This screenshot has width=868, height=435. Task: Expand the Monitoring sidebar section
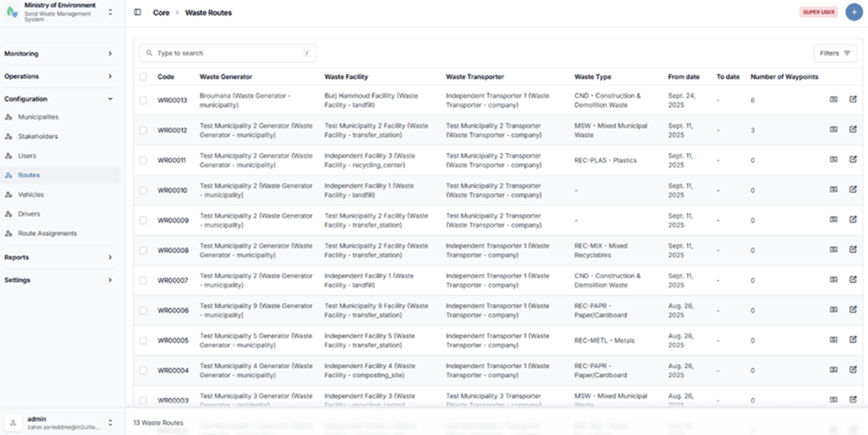(x=60, y=54)
